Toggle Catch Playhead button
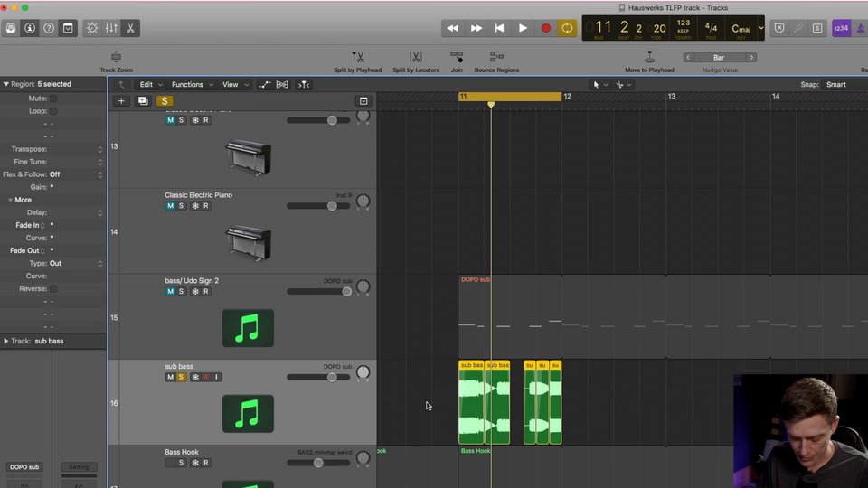 pyautogui.click(x=304, y=85)
